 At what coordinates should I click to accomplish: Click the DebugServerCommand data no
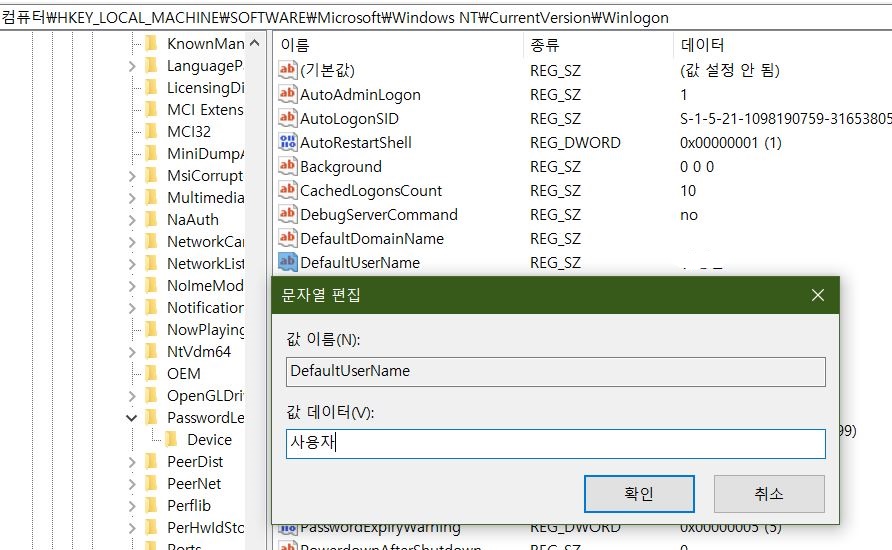[x=688, y=214]
